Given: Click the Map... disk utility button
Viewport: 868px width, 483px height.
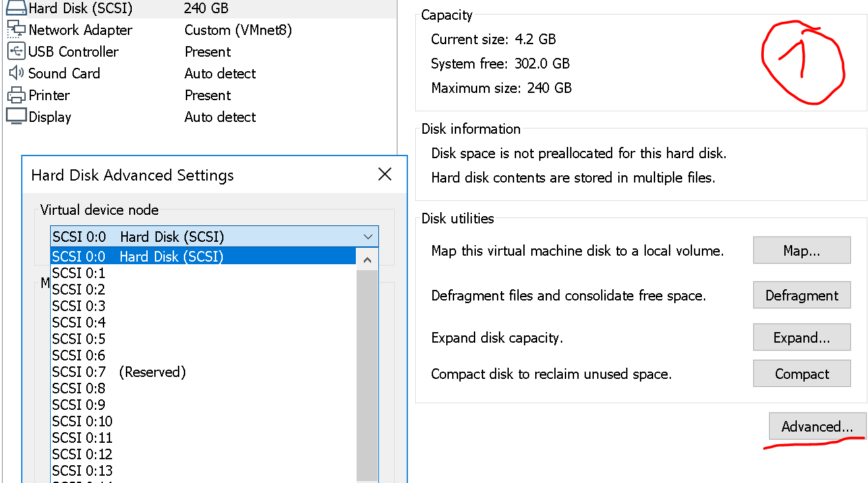Looking at the screenshot, I should (x=801, y=250).
